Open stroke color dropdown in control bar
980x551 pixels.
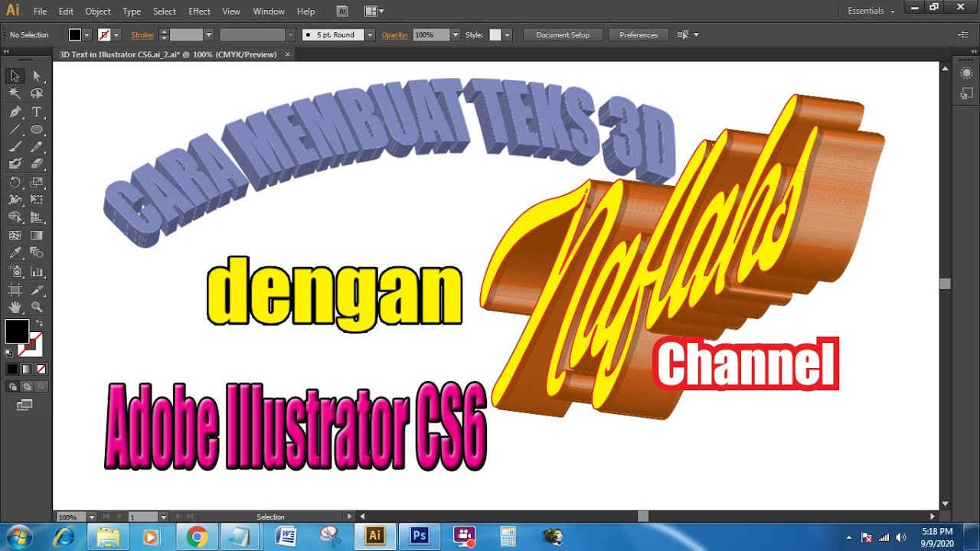(x=117, y=34)
